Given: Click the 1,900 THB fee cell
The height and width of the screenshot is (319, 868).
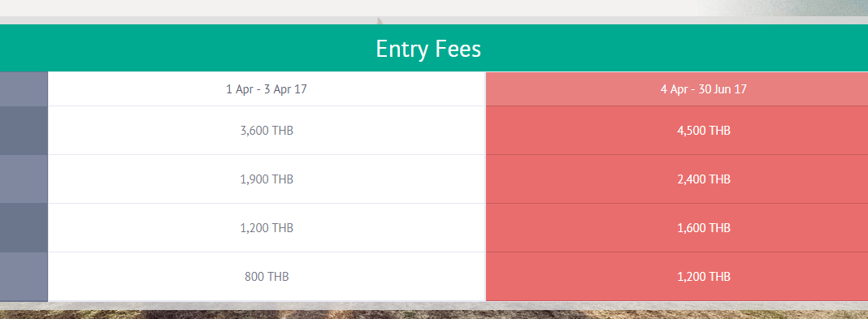Looking at the screenshot, I should [x=267, y=179].
